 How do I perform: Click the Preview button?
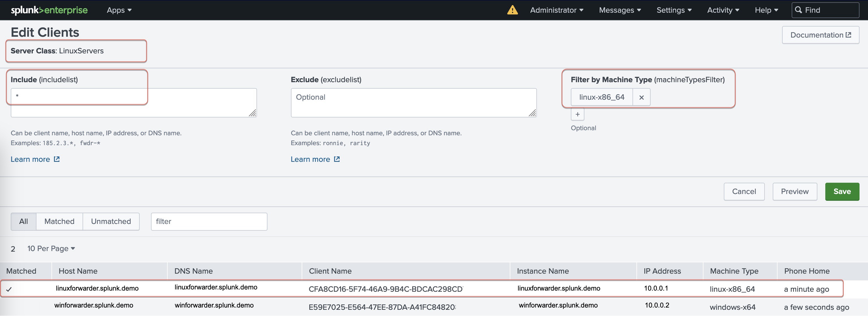(x=794, y=191)
